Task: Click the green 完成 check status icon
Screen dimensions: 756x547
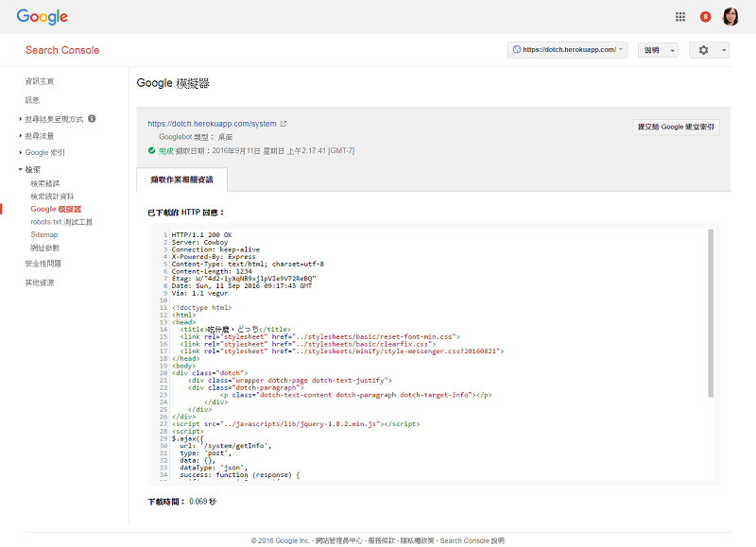Action: click(x=151, y=151)
